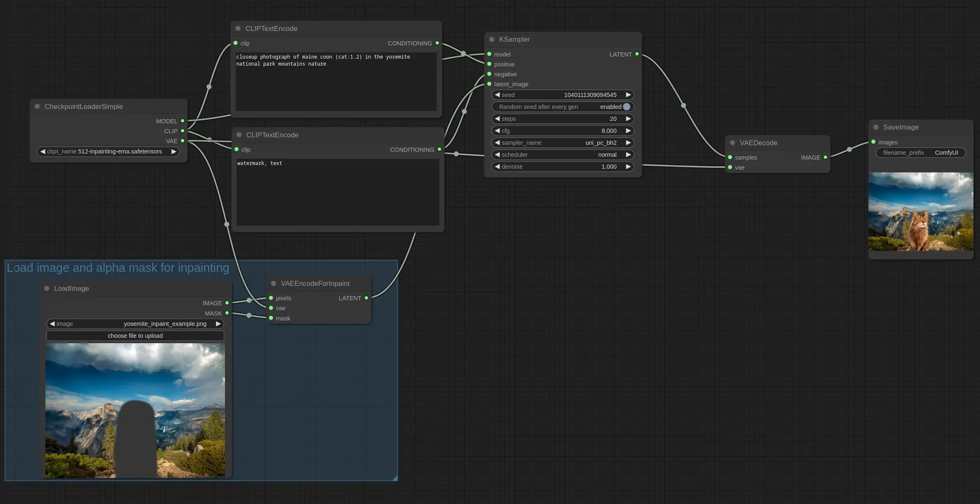Click the CLIPTextEncode node icon for negative prompt
Viewport: 980px width, 504px height.
pos(238,134)
